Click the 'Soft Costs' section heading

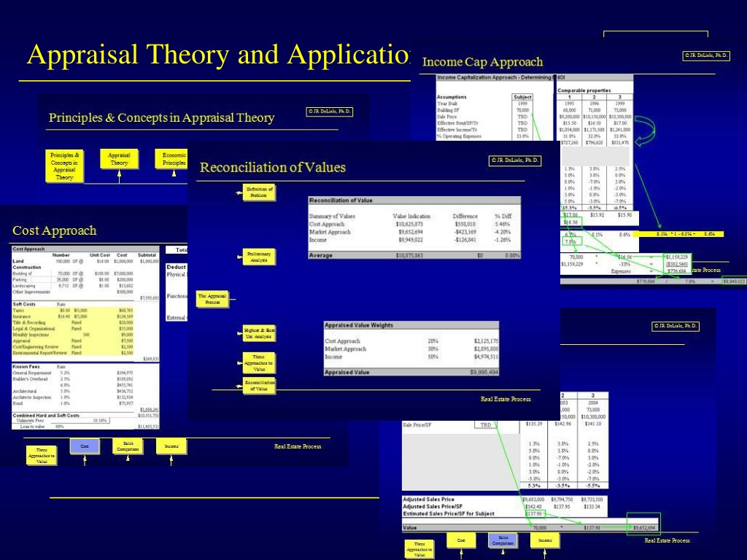pyautogui.click(x=24, y=304)
